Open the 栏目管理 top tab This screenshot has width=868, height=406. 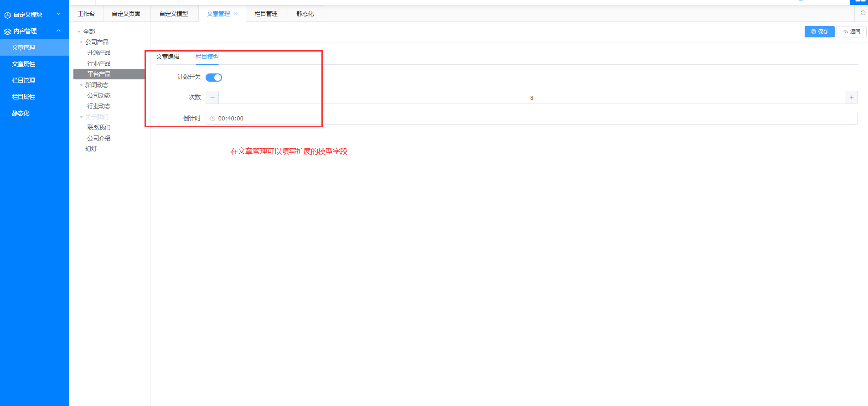(x=266, y=14)
